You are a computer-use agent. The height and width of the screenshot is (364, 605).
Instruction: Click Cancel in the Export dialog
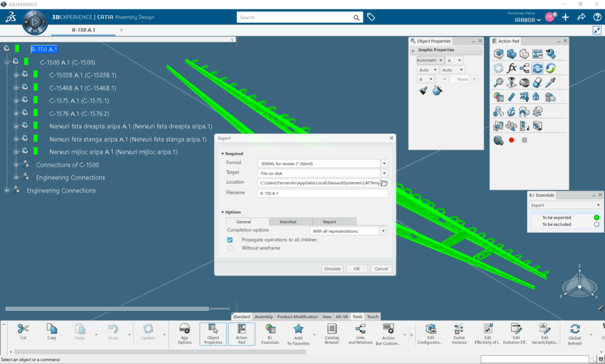(381, 269)
